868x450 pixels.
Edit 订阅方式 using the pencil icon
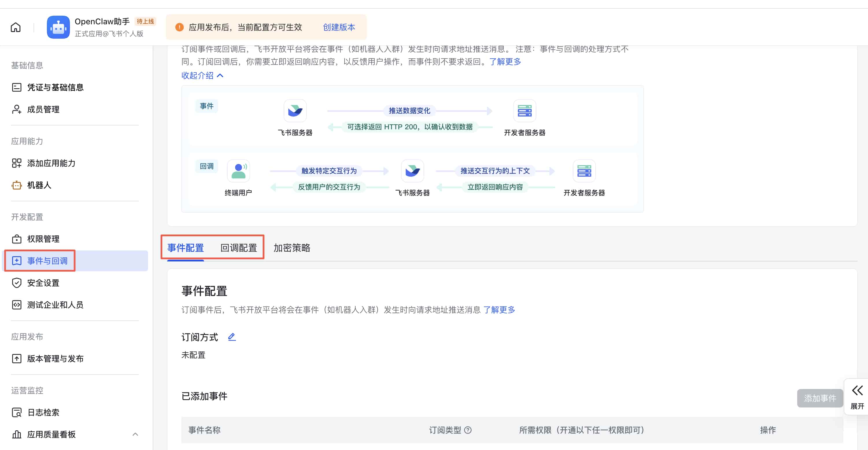pos(232,337)
